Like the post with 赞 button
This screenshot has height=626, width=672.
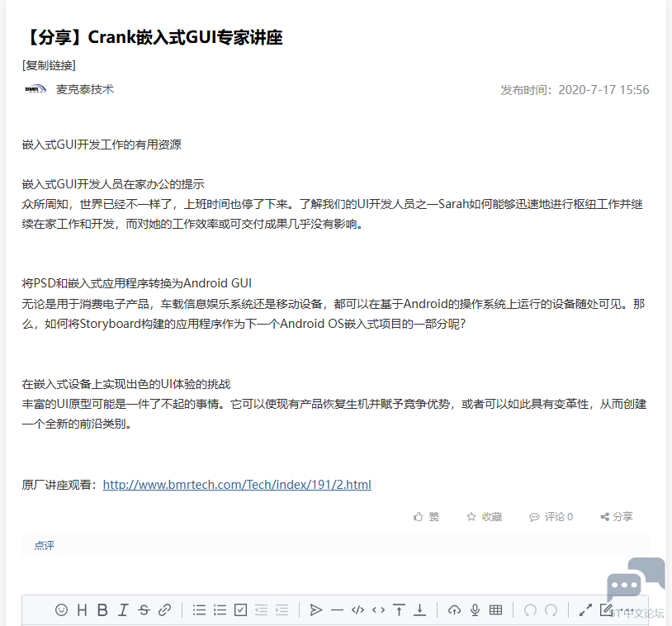(x=427, y=517)
